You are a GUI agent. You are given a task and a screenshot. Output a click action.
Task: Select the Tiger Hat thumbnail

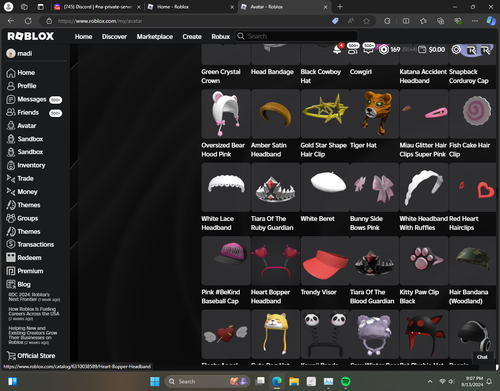[374, 114]
